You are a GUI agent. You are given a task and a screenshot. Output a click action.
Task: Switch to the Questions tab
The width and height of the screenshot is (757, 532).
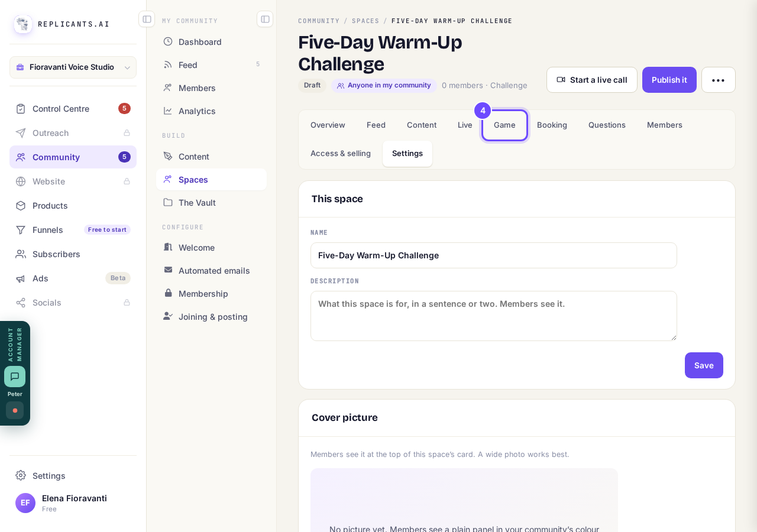pyautogui.click(x=607, y=125)
